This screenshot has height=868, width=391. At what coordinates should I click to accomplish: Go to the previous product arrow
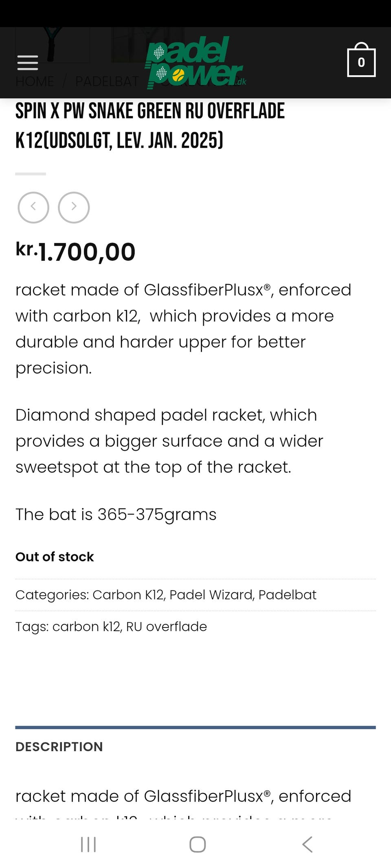pos(33,207)
